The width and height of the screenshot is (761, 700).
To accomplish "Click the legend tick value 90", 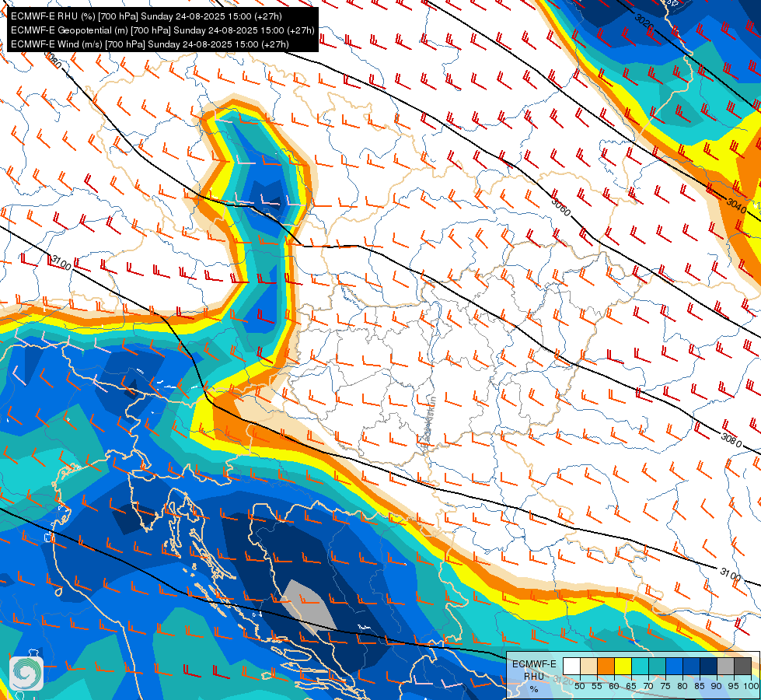I will coord(717,686).
